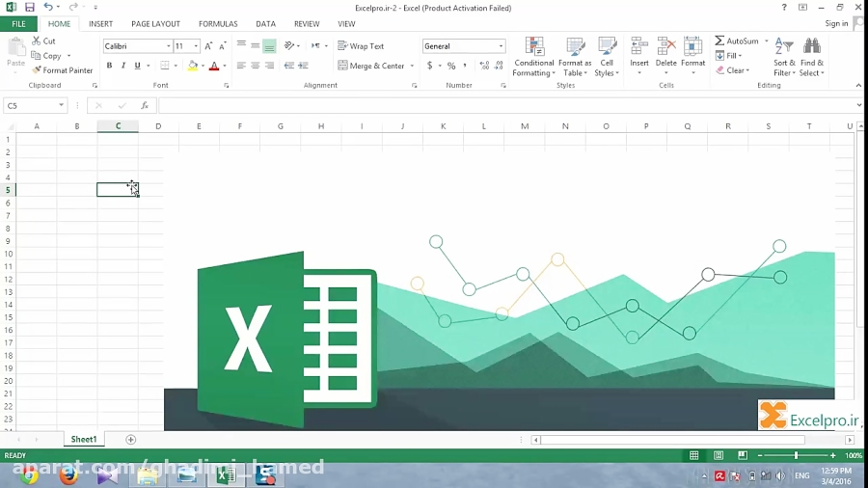Open Font group dialog launcher

tap(227, 86)
